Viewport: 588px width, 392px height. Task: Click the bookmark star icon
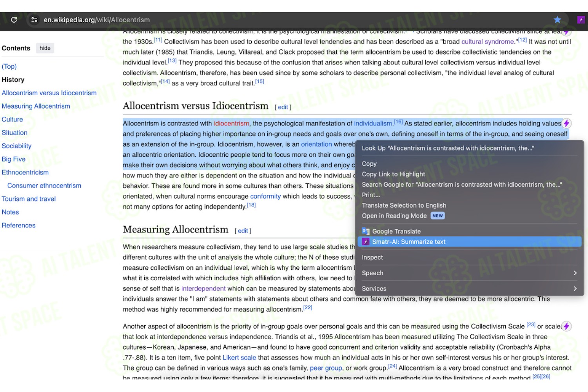557,20
